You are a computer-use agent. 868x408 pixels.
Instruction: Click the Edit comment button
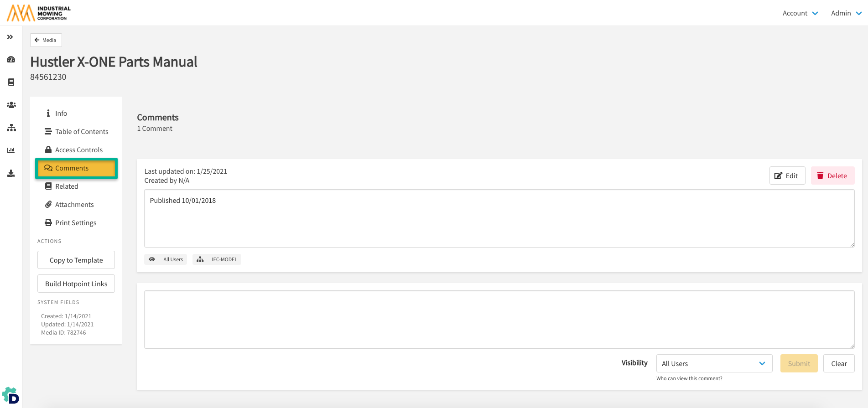pyautogui.click(x=787, y=176)
